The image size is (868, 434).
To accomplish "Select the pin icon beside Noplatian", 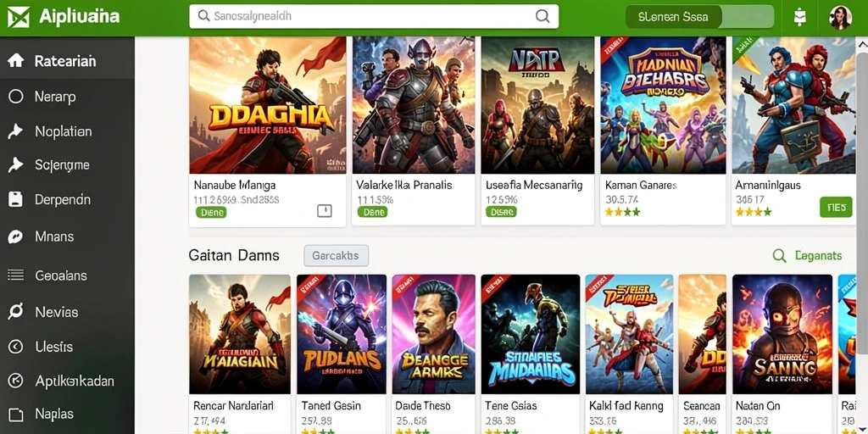I will click(15, 131).
